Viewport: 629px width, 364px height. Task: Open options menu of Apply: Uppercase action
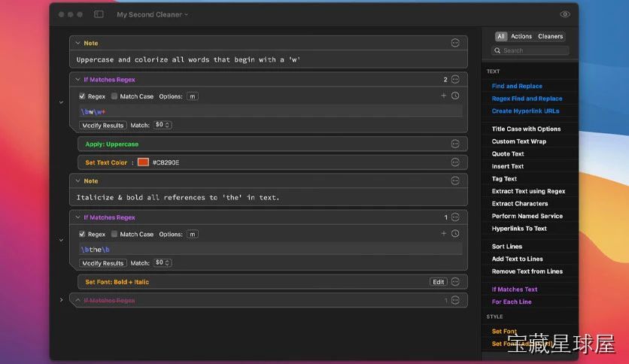[455, 144]
